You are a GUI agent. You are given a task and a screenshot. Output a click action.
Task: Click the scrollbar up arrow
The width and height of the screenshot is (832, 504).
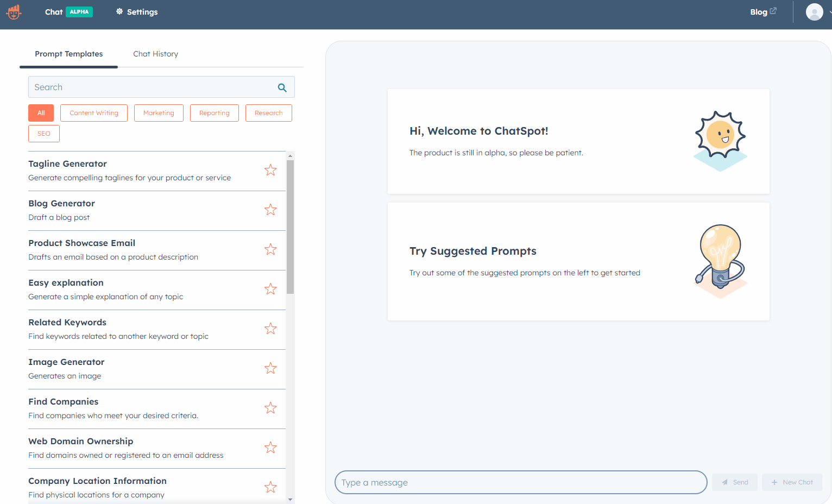point(290,155)
